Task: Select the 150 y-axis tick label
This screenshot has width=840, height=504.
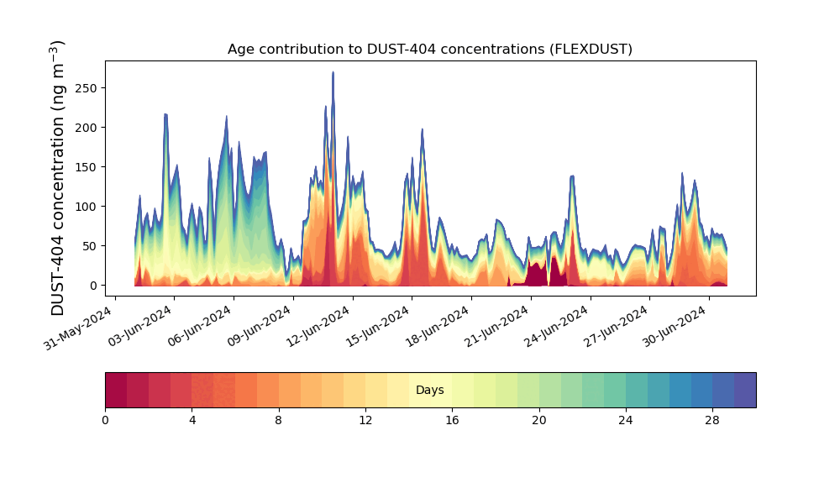Action: tap(86, 167)
